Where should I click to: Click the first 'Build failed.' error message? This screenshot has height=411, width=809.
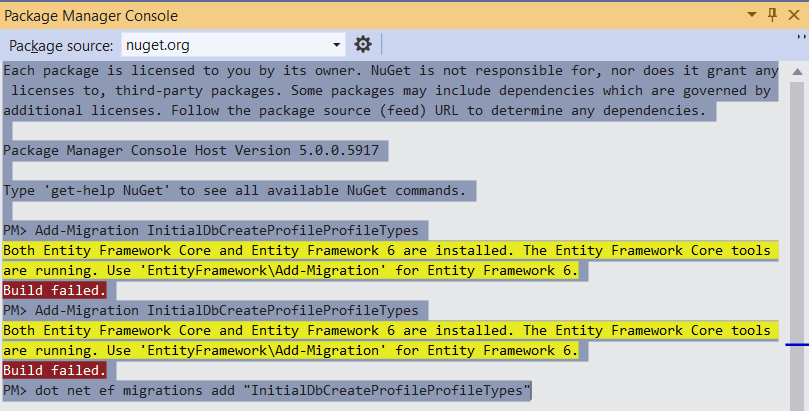[x=54, y=290]
